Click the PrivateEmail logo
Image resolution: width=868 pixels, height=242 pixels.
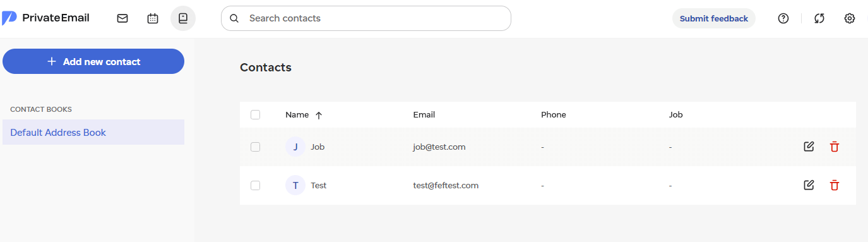pos(45,18)
